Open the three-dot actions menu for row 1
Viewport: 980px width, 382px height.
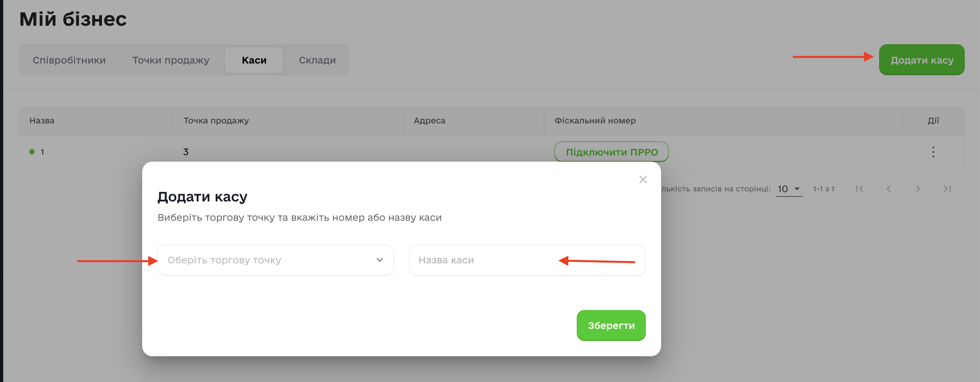[x=933, y=152]
